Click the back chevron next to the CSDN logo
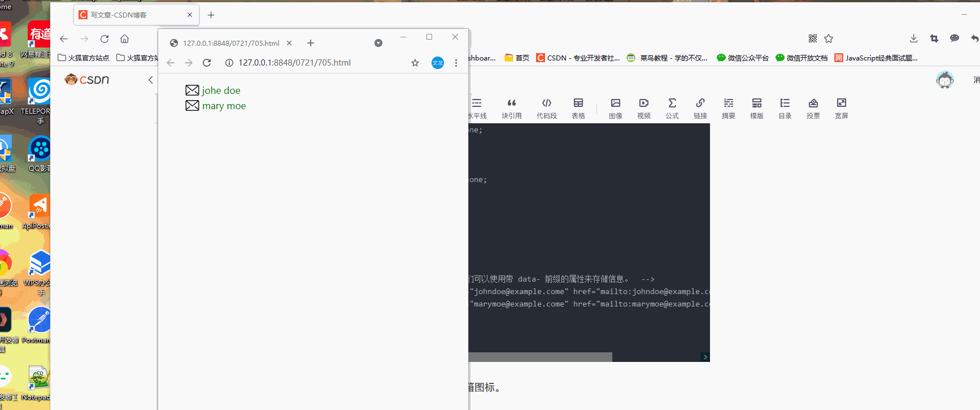 (x=150, y=80)
